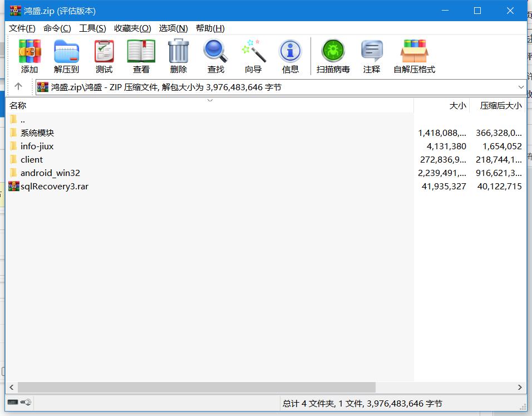The image size is (532, 416).
Task: Open the 文件(F) menu
Action: [22, 28]
